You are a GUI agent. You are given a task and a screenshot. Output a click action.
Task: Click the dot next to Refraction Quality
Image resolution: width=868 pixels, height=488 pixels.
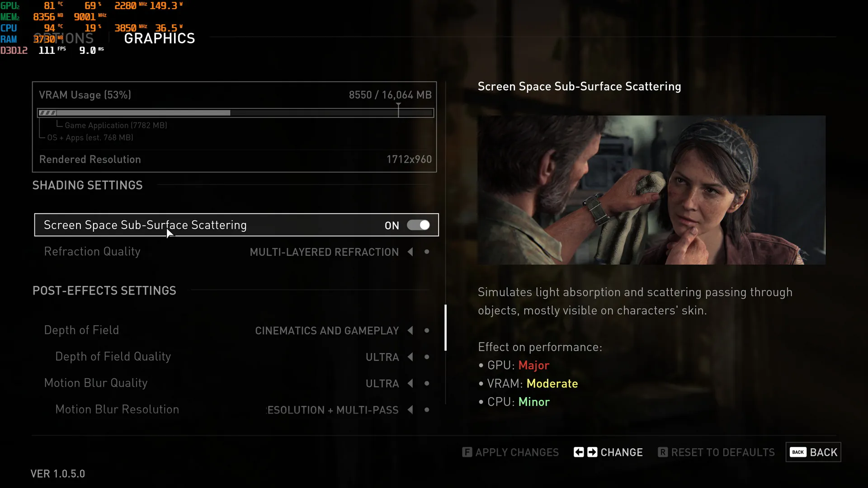click(427, 252)
